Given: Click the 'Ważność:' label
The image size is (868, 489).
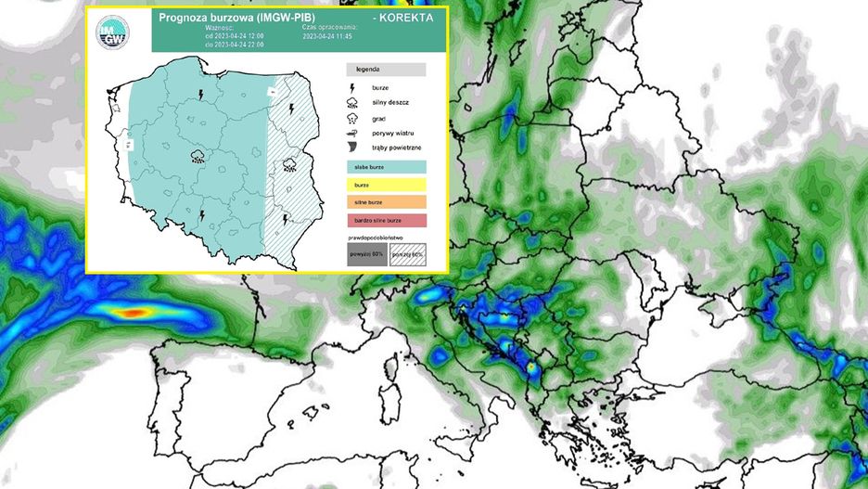Looking at the screenshot, I should (x=219, y=28).
